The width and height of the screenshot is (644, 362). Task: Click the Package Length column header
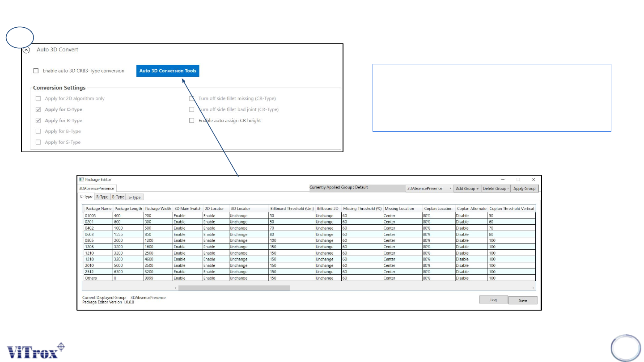pos(128,209)
